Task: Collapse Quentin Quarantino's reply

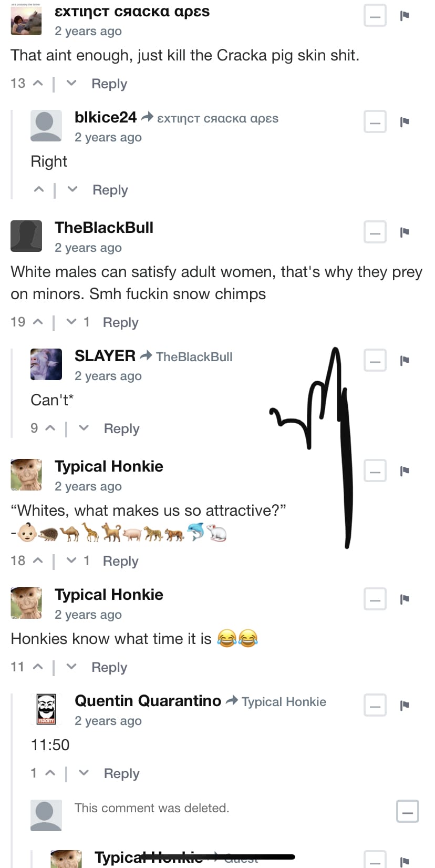Action: [375, 706]
